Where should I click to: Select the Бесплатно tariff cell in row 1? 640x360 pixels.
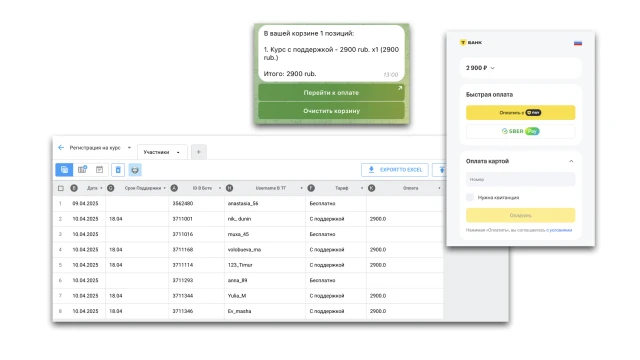click(x=336, y=203)
